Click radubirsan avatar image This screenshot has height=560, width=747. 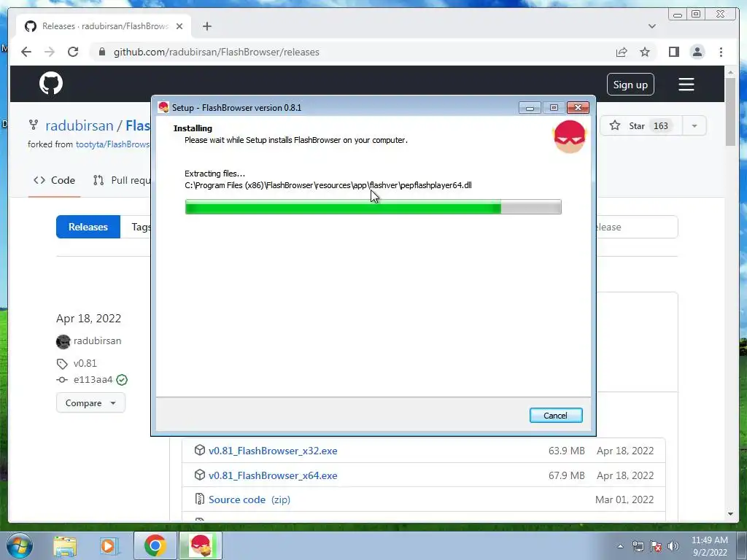(x=63, y=341)
